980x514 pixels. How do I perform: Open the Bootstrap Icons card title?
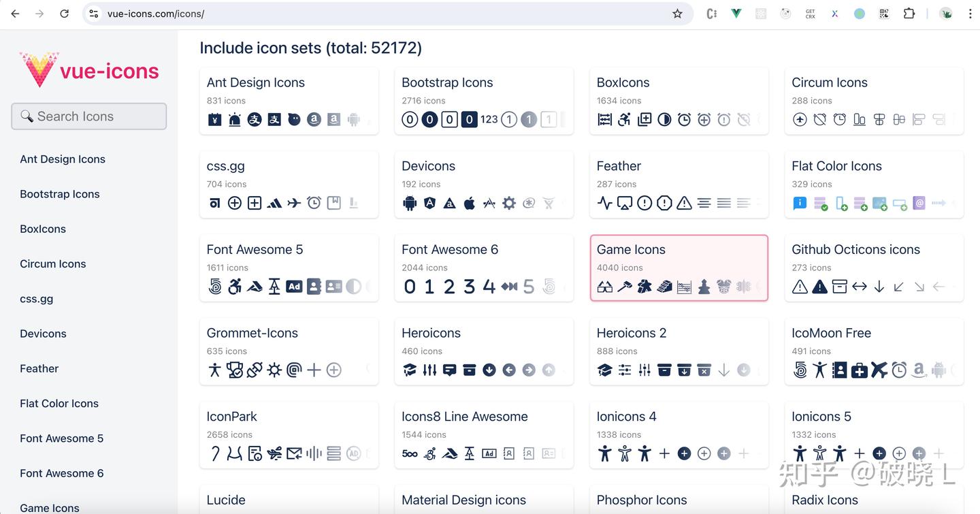click(x=447, y=82)
